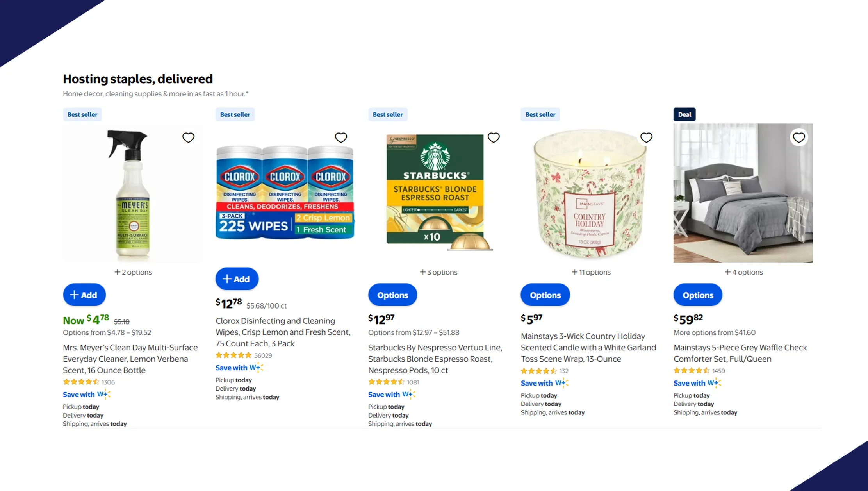The height and width of the screenshot is (491, 868).
Task: Open Options for Mainstays Comforter Set
Action: 698,295
